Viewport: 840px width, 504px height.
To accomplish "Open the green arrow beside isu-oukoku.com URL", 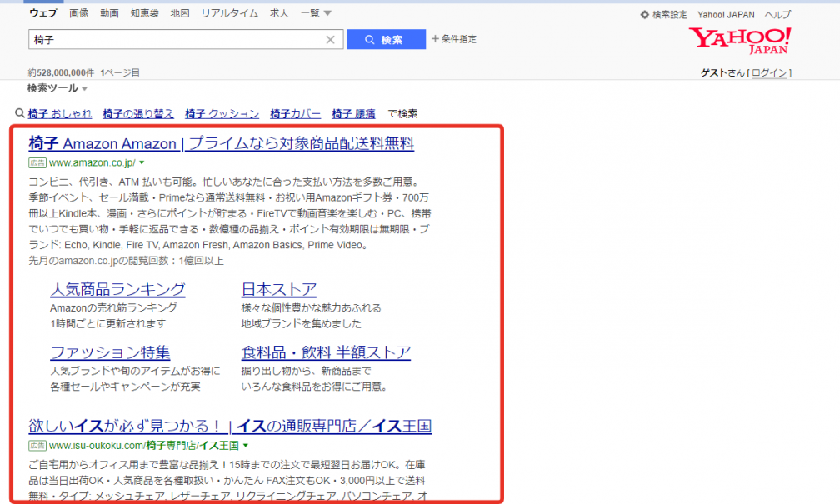I will (x=246, y=446).
